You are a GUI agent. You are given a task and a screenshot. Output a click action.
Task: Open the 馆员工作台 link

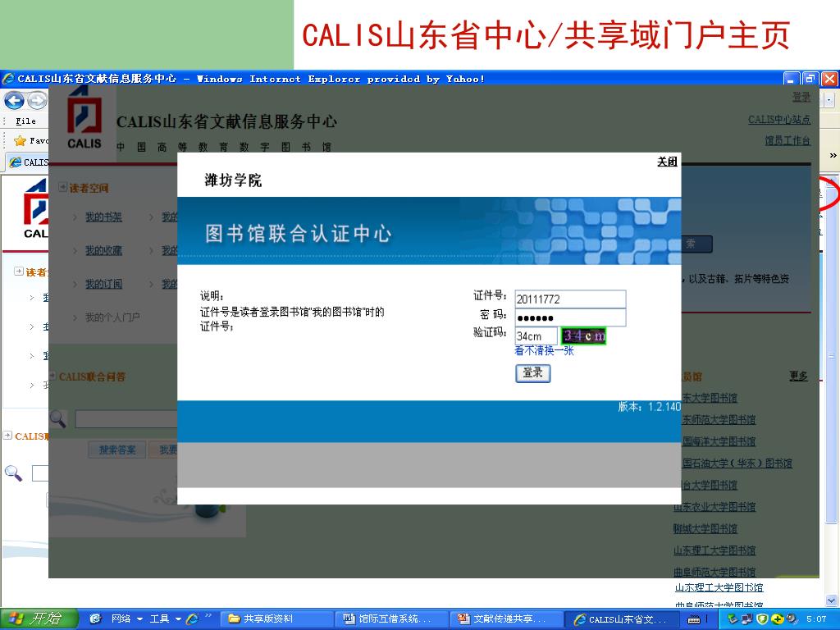787,140
